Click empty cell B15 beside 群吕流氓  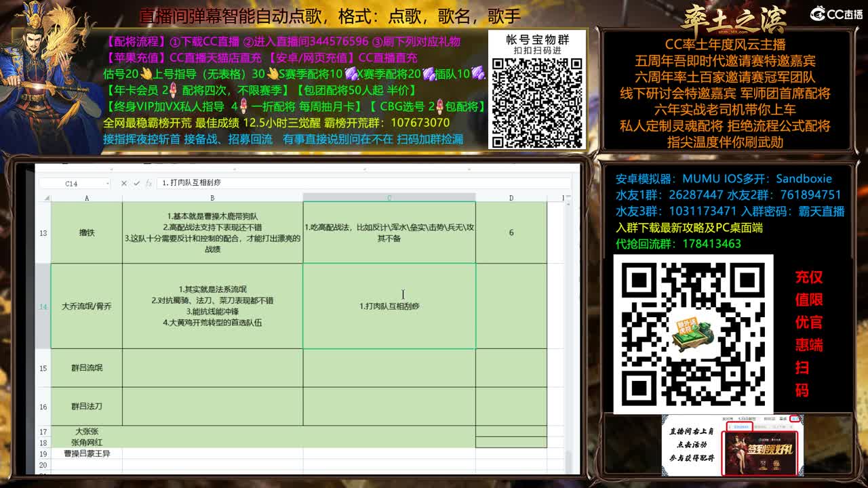coord(212,368)
